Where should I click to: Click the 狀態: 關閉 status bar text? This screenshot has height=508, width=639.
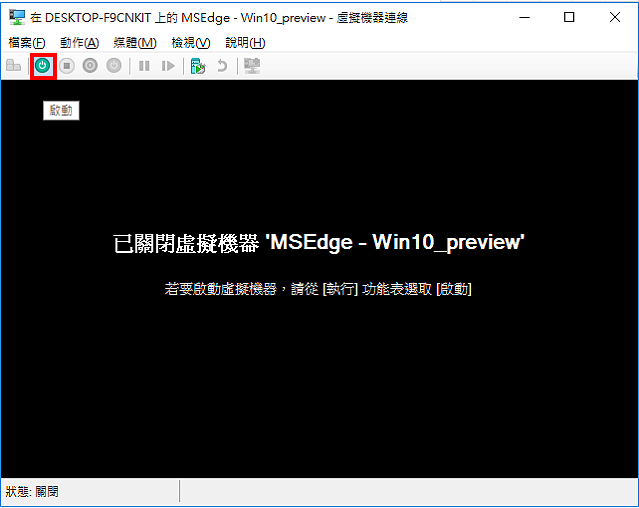pyautogui.click(x=32, y=492)
